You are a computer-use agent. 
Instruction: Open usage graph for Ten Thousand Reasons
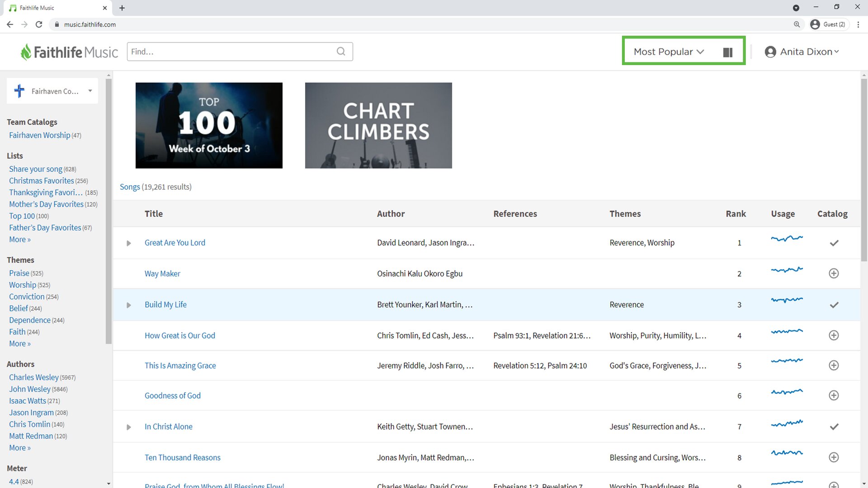[x=787, y=453]
